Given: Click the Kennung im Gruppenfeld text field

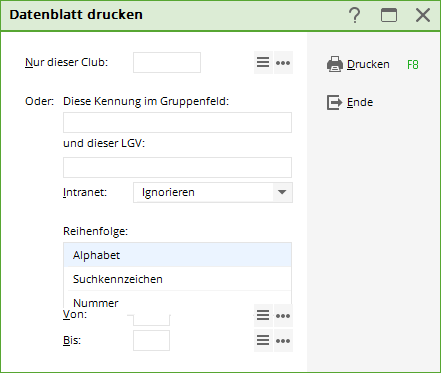Looking at the screenshot, I should [177, 122].
